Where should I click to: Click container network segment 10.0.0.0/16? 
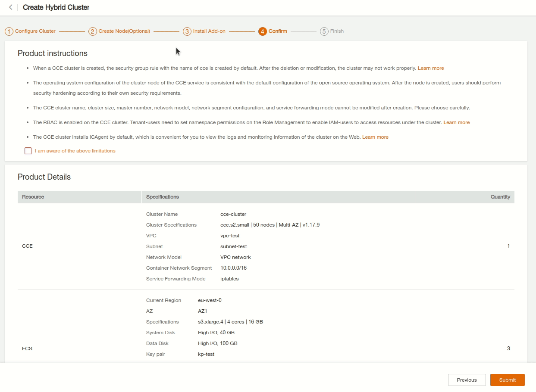233,268
